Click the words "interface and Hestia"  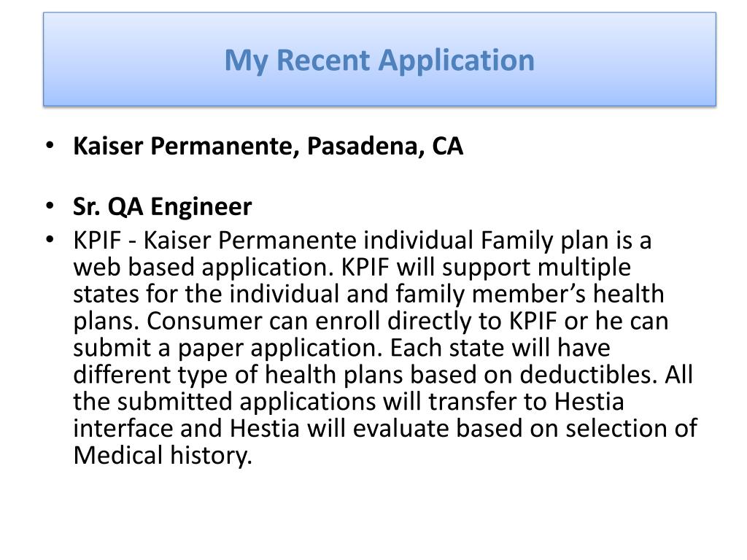(186, 428)
